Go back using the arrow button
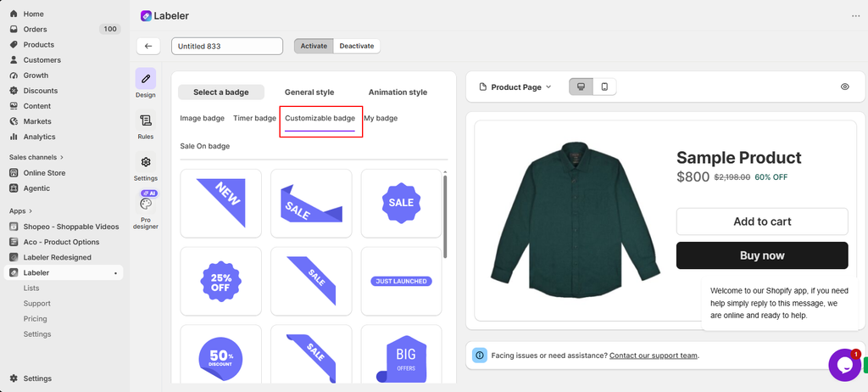The image size is (868, 392). (x=148, y=46)
